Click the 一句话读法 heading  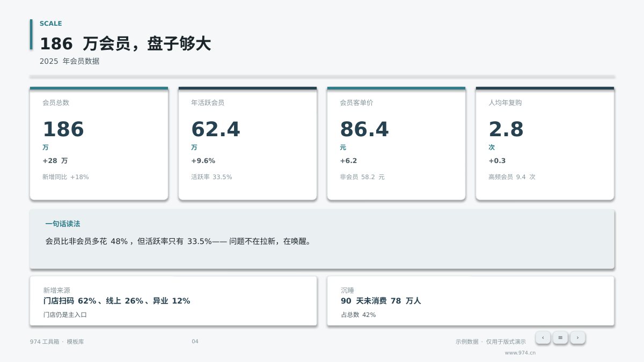(x=63, y=224)
